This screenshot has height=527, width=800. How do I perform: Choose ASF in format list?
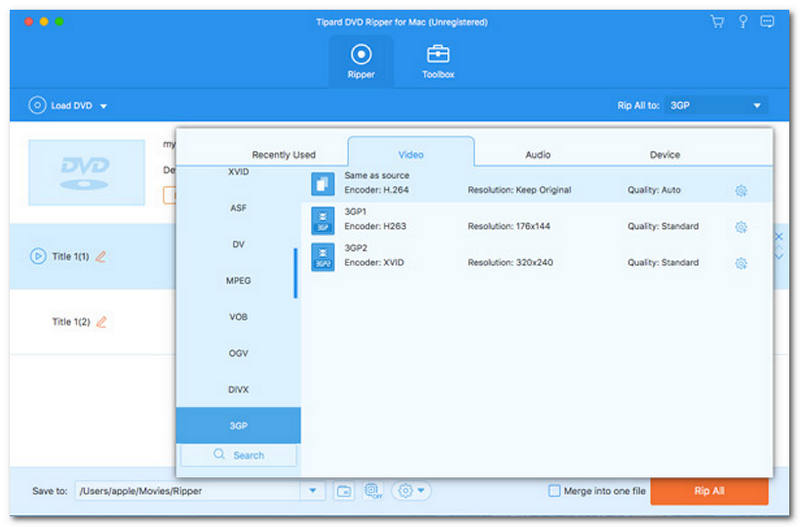238,208
